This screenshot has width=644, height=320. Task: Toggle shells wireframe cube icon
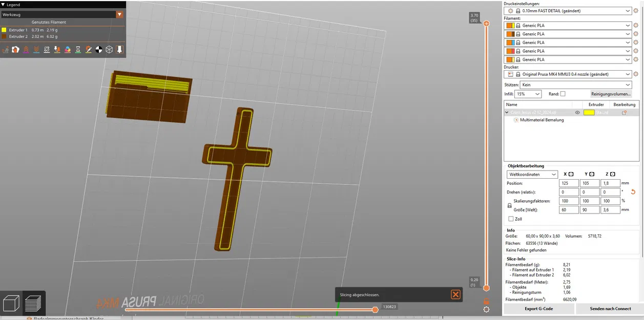pos(109,50)
